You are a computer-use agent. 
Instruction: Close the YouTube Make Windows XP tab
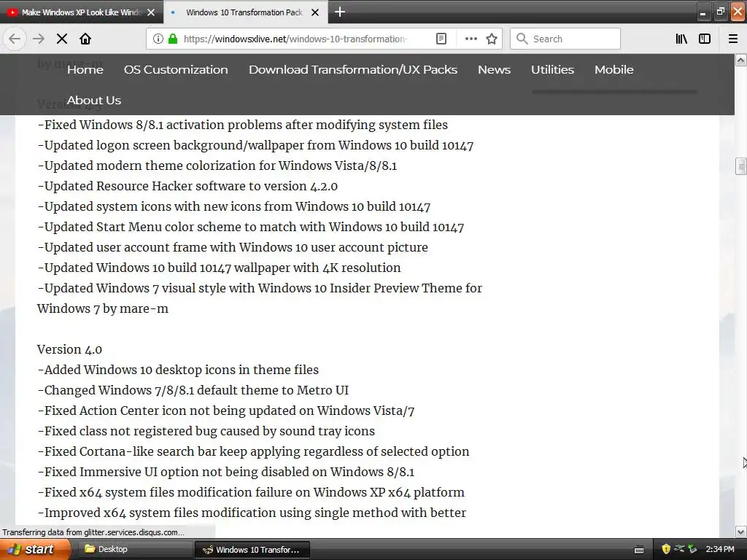[x=151, y=12]
